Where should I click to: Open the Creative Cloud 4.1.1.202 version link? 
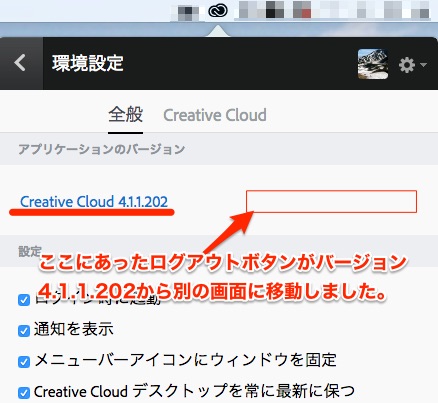94,202
